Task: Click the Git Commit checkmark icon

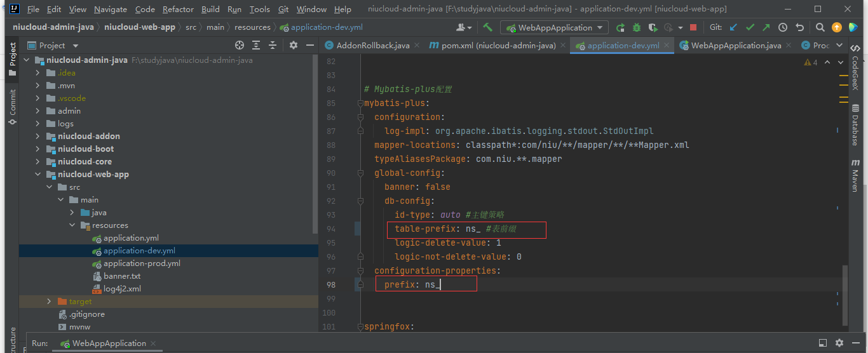Action: (x=750, y=27)
